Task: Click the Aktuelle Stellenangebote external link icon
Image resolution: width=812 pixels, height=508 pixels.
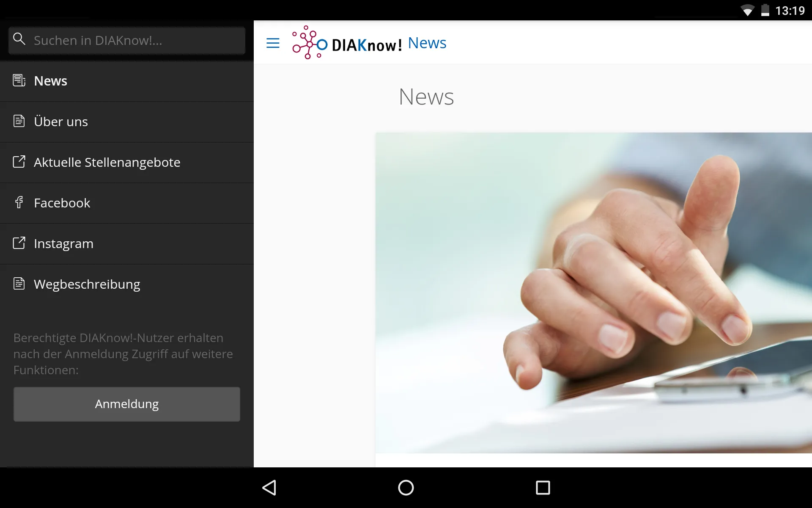Action: [19, 162]
